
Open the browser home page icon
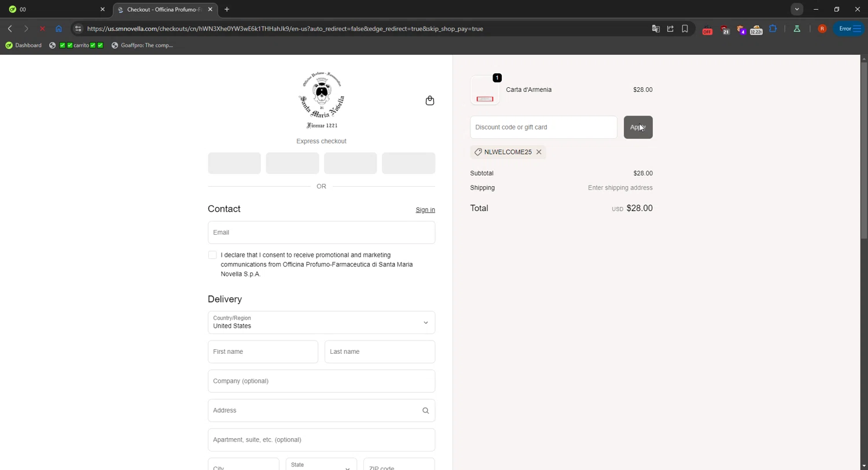point(58,28)
